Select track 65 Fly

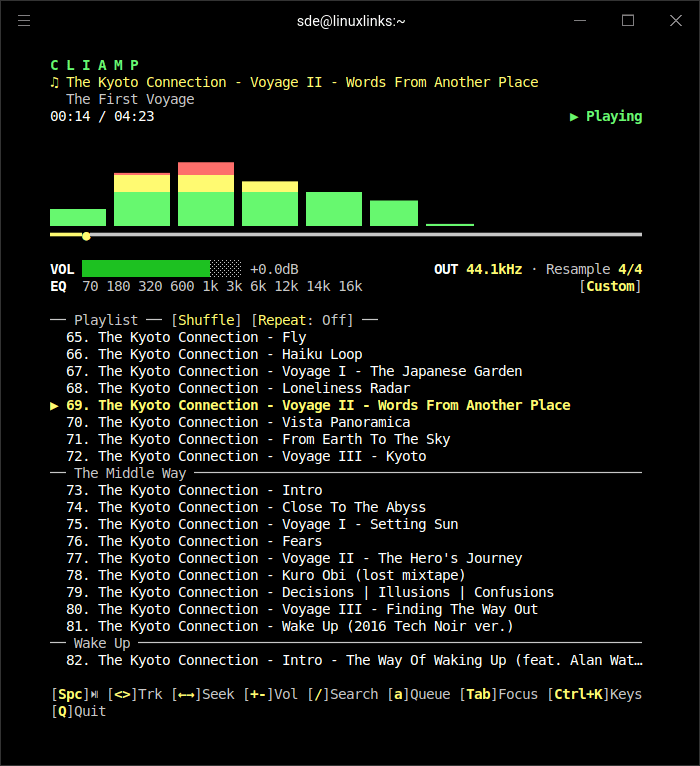pyautogui.click(x=186, y=337)
